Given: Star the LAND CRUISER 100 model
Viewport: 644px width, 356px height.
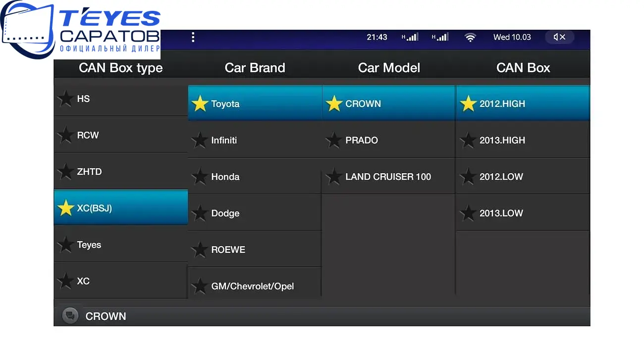Looking at the screenshot, I should tap(334, 177).
